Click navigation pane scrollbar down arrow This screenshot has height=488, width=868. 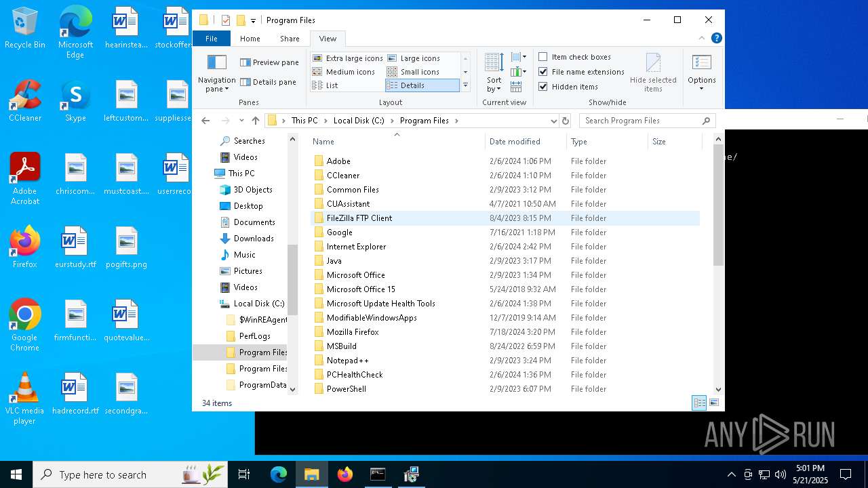(x=293, y=389)
